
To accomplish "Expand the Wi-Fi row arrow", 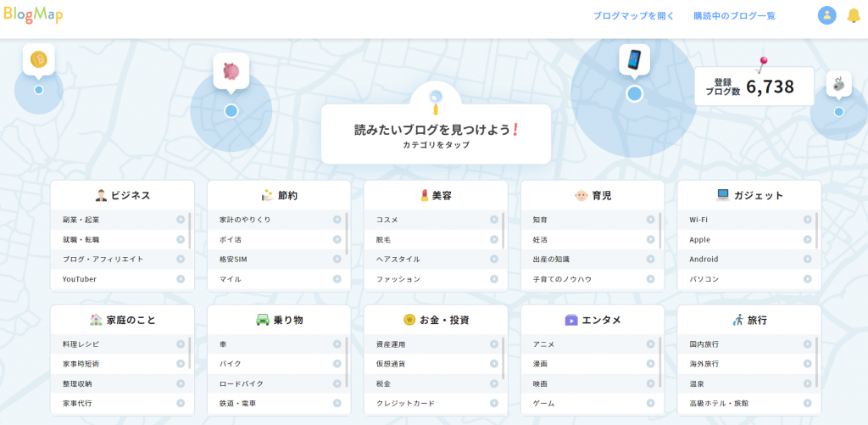I will point(808,220).
